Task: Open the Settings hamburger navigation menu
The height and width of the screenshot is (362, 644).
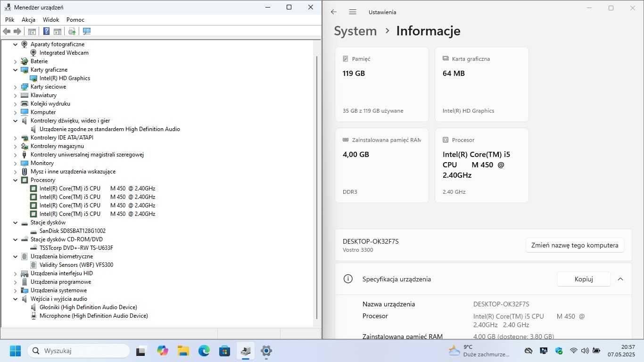Action: click(353, 12)
